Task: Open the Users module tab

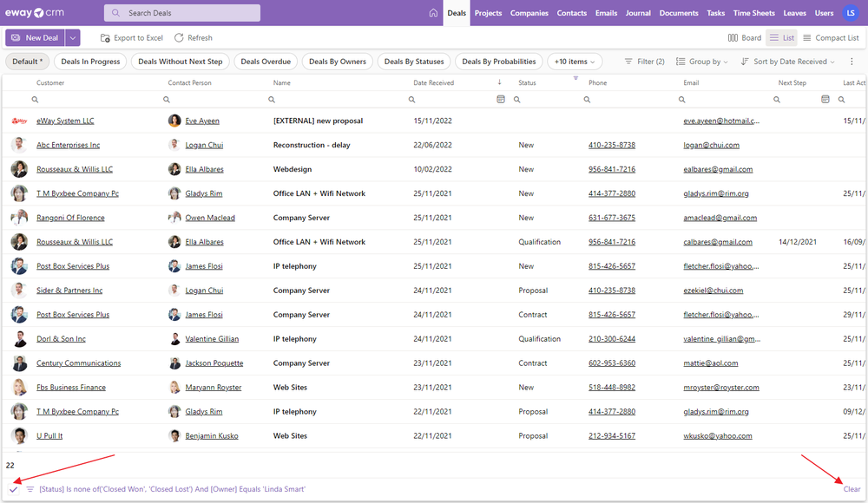Action: tap(824, 13)
